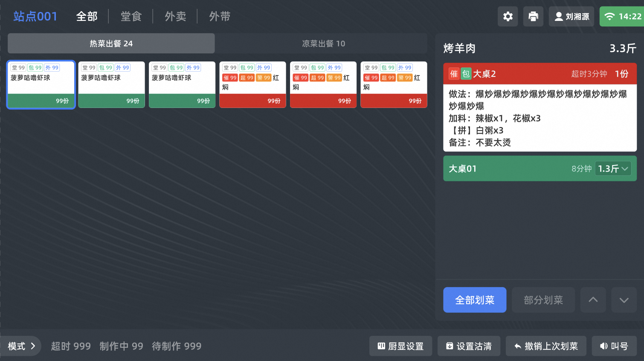The width and height of the screenshot is (644, 361).
Task: Filter orders by 外卖
Action: tap(175, 17)
